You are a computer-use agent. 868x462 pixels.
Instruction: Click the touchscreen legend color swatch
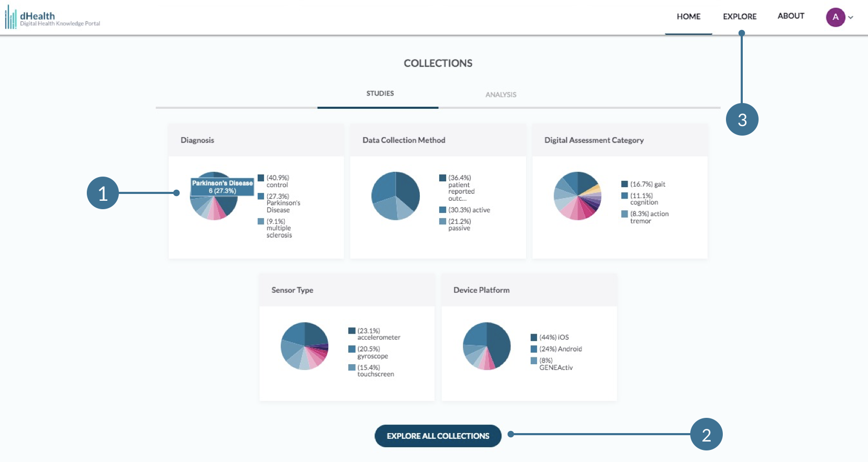pos(351,367)
